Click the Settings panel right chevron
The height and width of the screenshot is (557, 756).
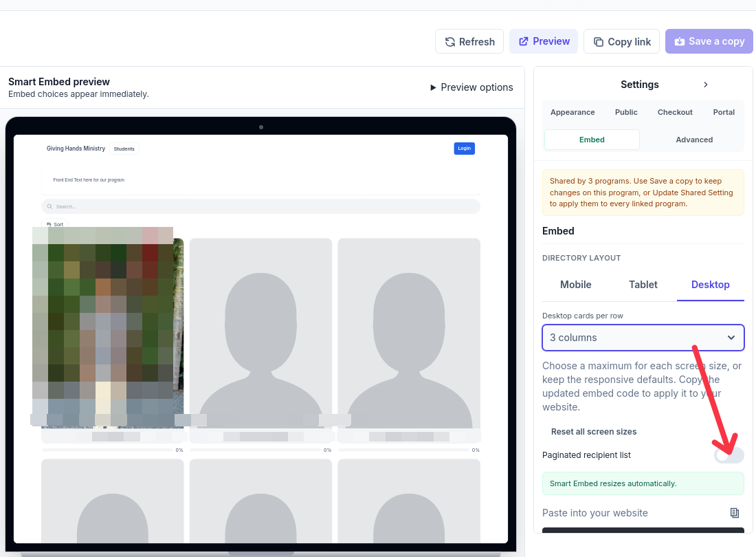705,85
